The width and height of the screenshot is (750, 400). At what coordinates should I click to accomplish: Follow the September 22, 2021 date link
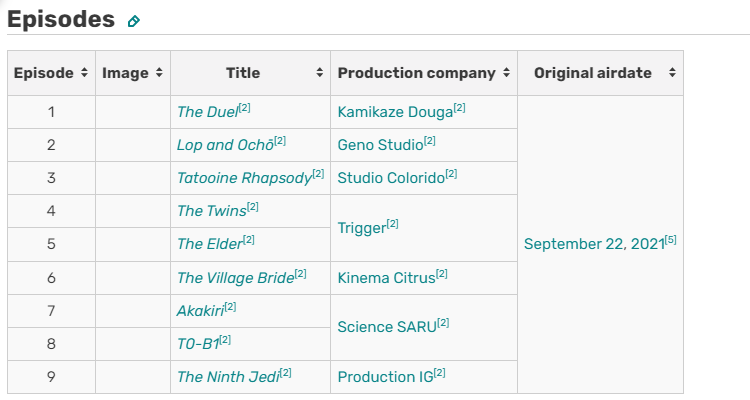click(595, 244)
